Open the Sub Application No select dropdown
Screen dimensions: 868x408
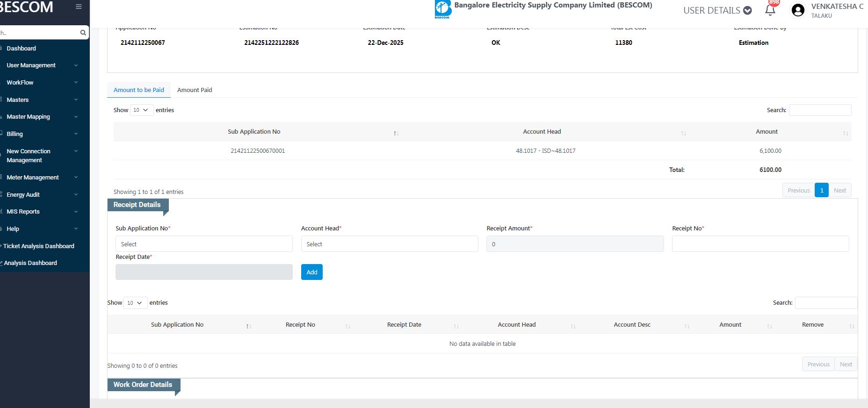point(204,244)
